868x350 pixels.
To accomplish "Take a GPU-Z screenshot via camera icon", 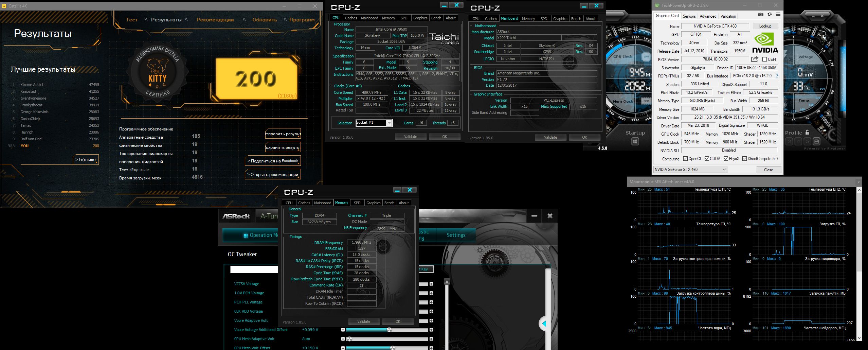I will (761, 14).
